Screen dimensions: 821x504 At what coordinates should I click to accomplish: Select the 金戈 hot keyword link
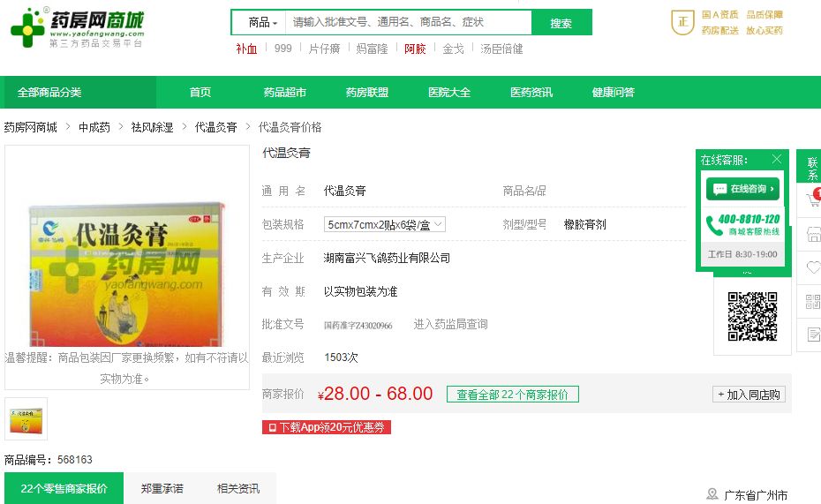click(454, 49)
